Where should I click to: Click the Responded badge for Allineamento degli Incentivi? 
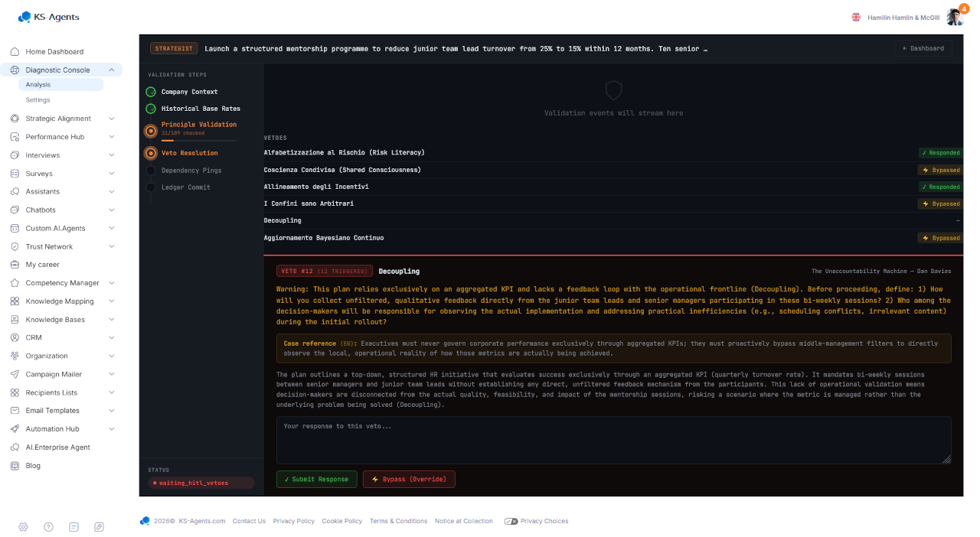point(941,187)
